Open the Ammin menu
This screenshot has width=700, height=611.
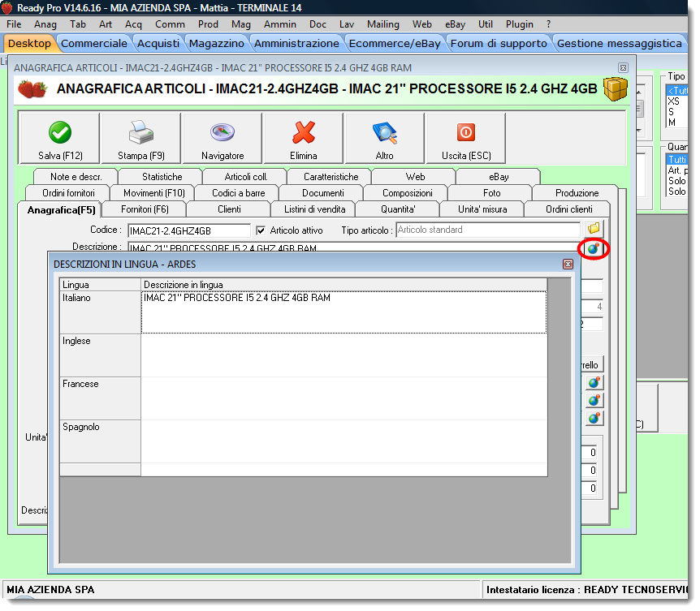[x=280, y=24]
